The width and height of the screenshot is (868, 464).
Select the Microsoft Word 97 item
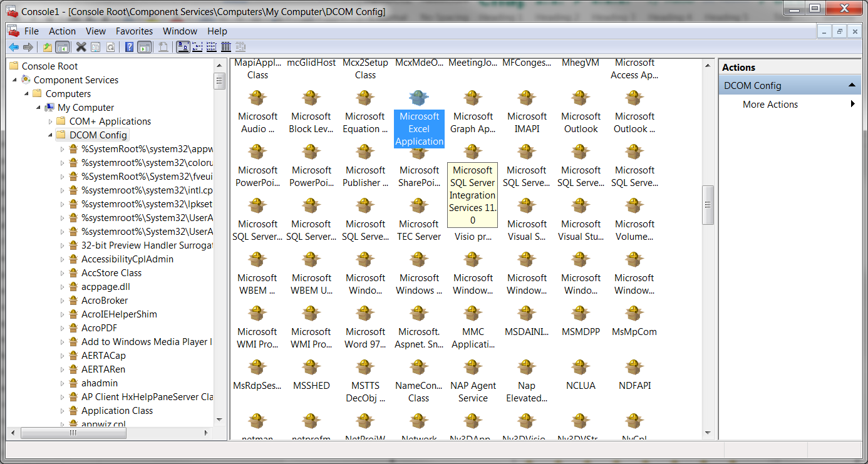(365, 327)
